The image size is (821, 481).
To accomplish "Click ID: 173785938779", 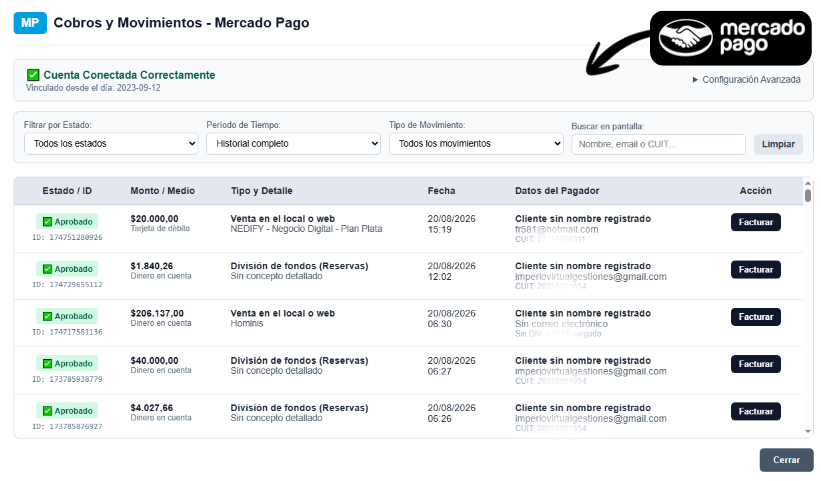I will point(67,379).
